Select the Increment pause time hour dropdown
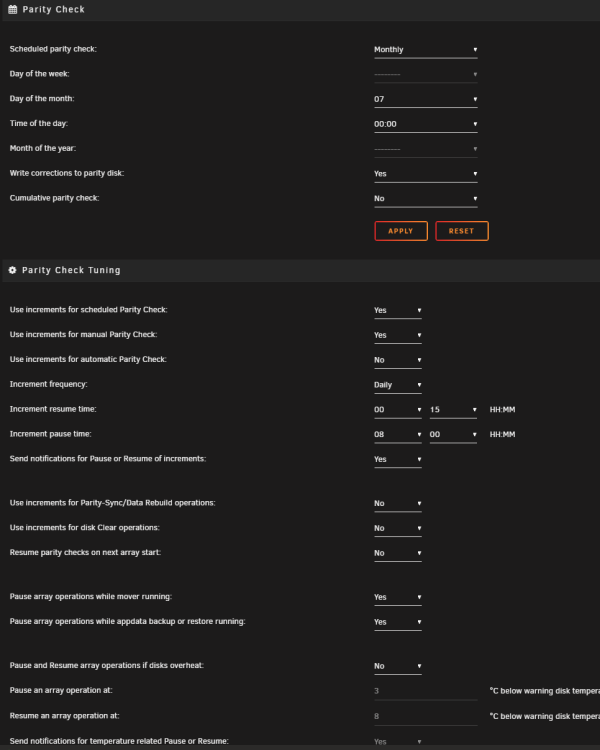 (398, 435)
